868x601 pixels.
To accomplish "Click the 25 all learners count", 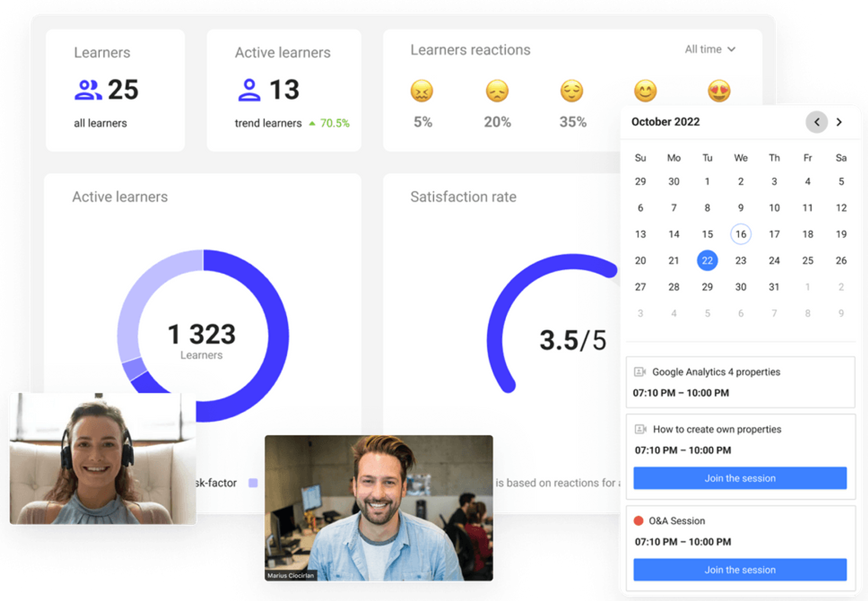I will tap(123, 90).
